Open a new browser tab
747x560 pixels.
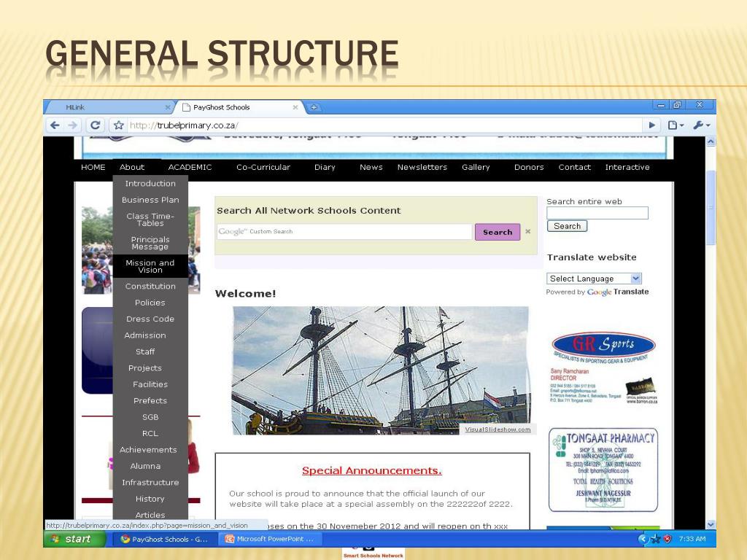314,107
